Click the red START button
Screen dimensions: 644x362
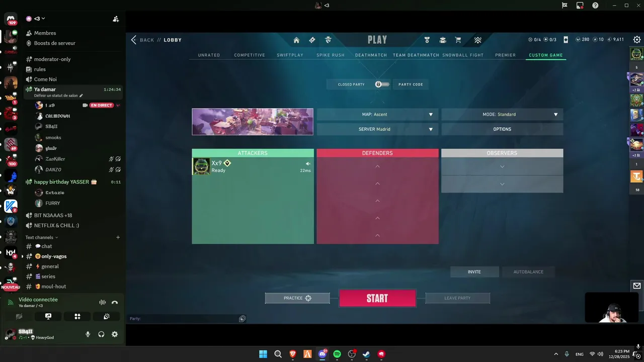click(x=377, y=298)
